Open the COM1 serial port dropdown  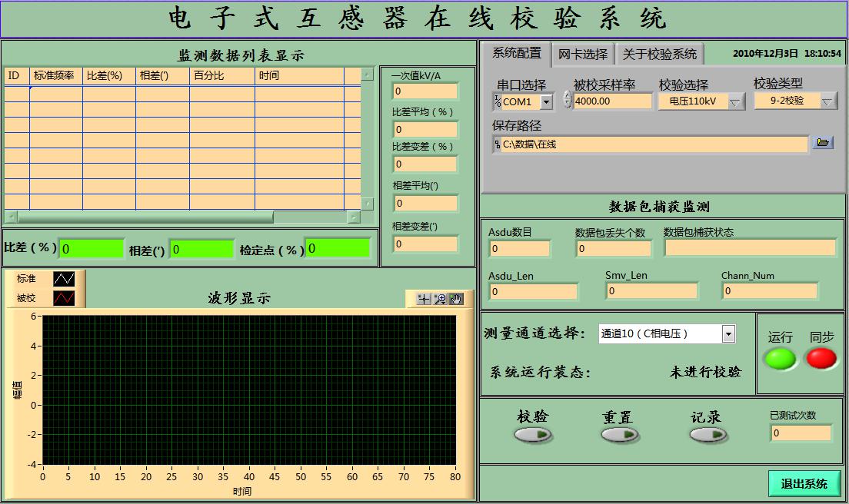546,101
